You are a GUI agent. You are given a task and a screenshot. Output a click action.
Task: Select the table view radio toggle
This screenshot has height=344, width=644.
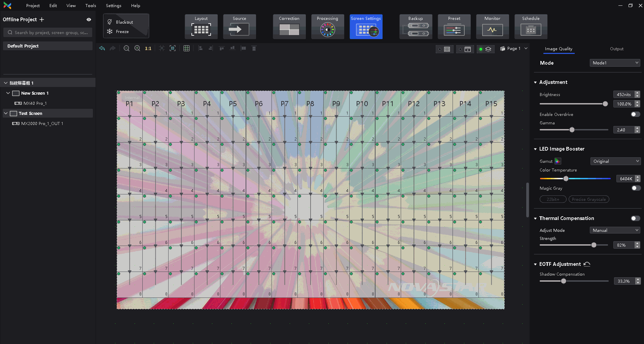[444, 49]
